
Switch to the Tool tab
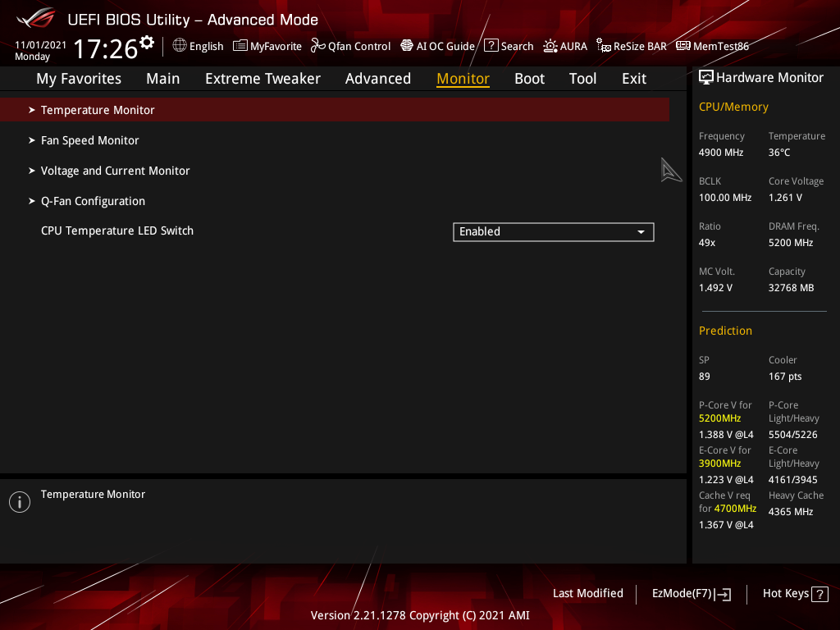click(x=582, y=79)
